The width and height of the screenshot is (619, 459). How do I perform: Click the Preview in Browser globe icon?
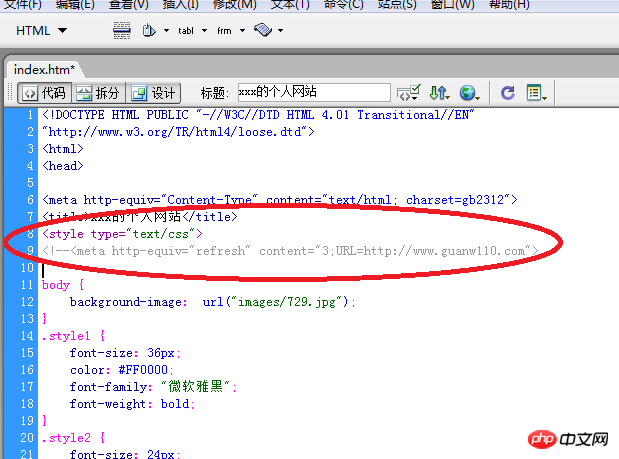tap(469, 93)
